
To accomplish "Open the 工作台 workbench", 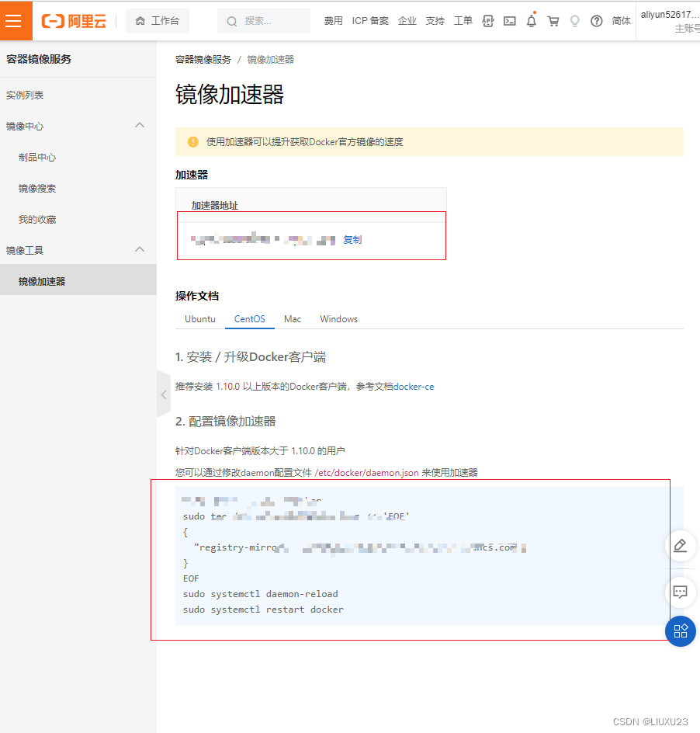I will (158, 21).
